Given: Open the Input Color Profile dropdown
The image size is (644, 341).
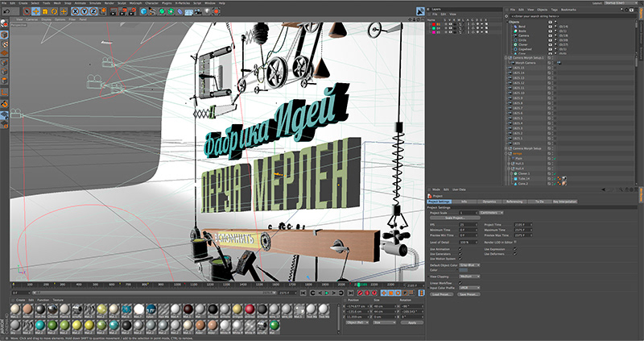Looking at the screenshot, I should tap(469, 288).
